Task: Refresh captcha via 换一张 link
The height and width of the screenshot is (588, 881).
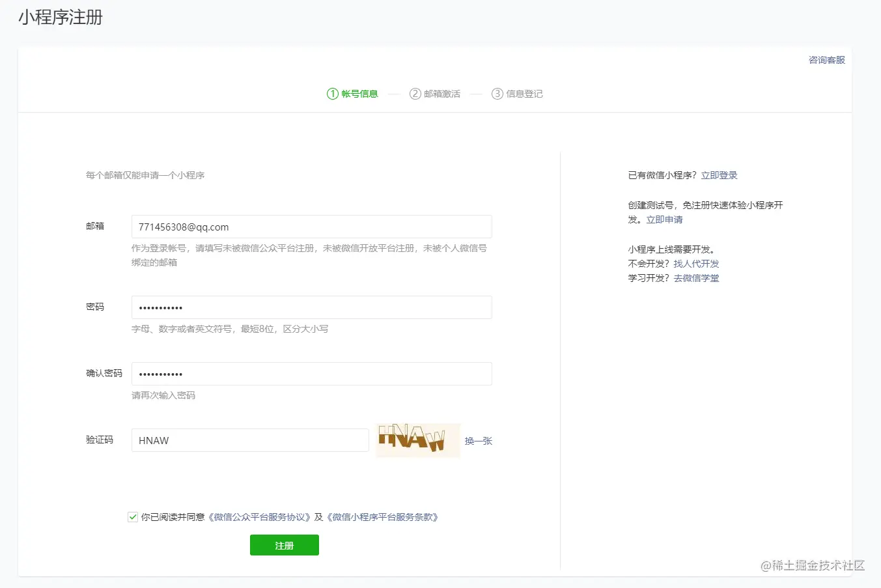Action: (x=479, y=441)
